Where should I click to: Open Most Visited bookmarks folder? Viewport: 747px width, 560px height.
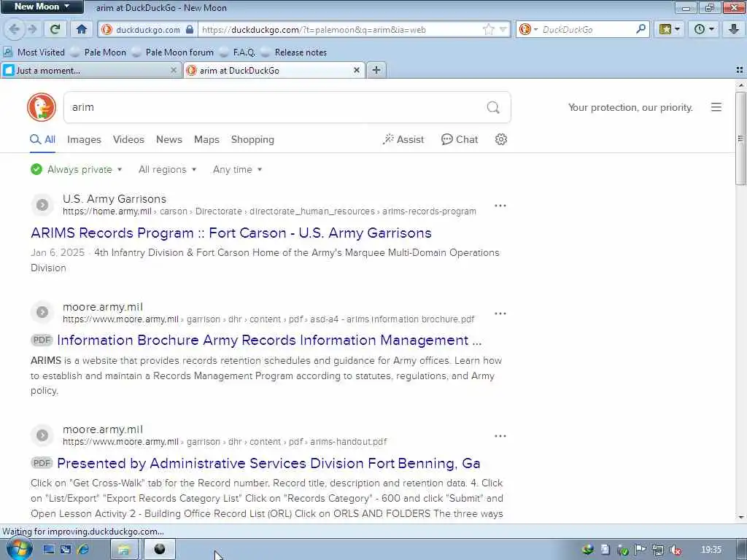(x=34, y=52)
